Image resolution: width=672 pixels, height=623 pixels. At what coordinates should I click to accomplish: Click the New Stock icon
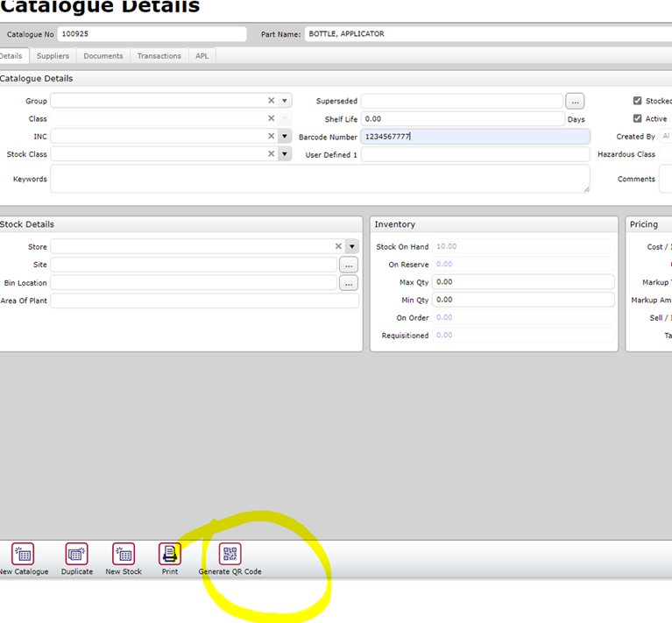pyautogui.click(x=124, y=554)
